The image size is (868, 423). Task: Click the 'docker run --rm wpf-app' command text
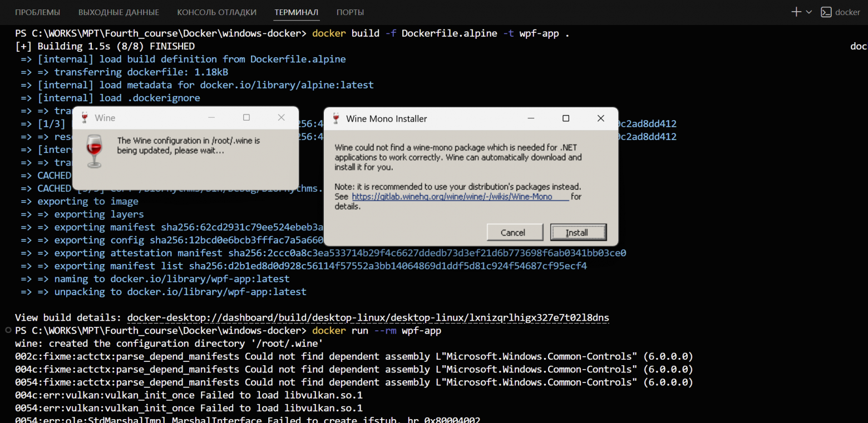point(377,331)
